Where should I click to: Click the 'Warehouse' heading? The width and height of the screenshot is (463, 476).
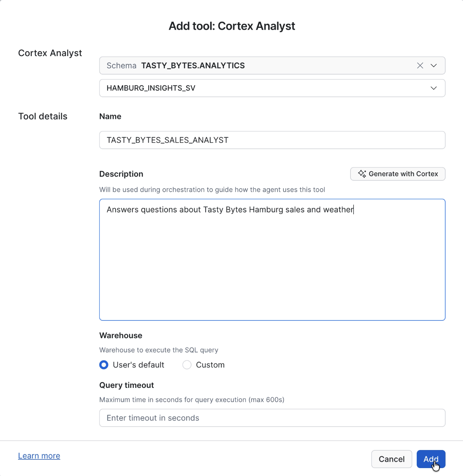(x=121, y=336)
